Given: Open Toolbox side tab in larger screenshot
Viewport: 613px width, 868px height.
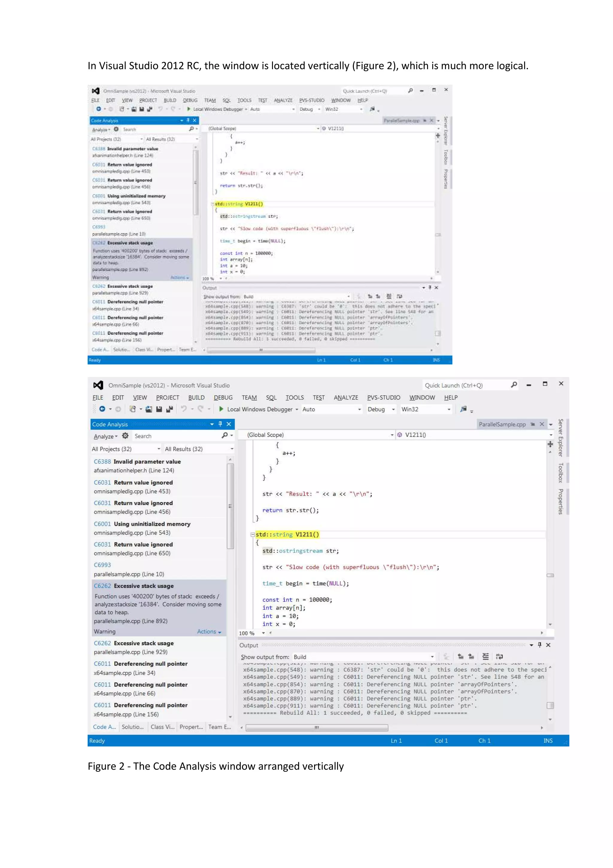Looking at the screenshot, I should click(x=561, y=473).
